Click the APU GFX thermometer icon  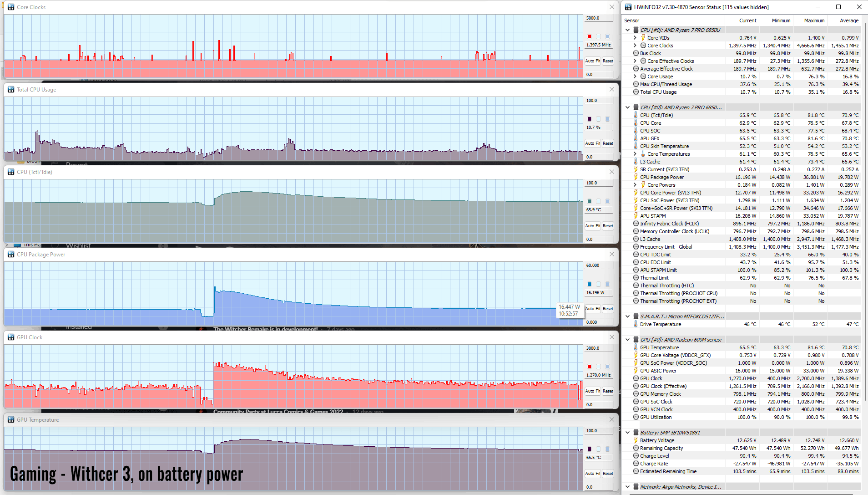coord(636,138)
